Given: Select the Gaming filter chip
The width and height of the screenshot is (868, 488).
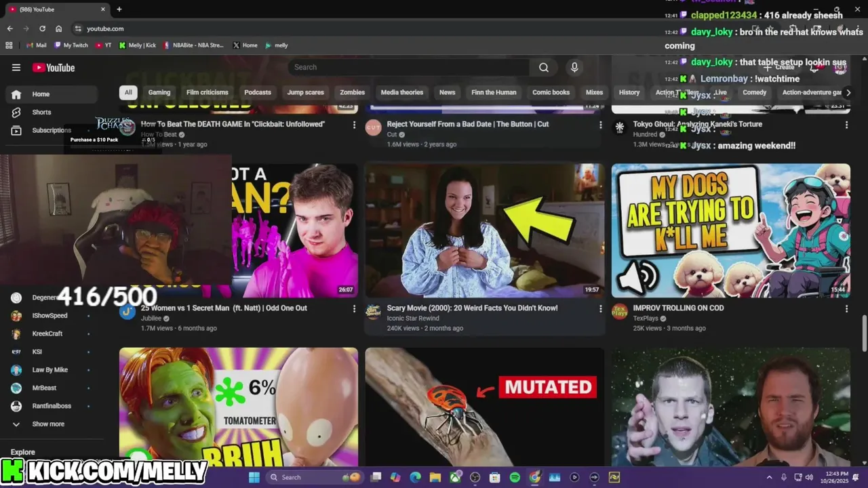Looking at the screenshot, I should [x=159, y=92].
